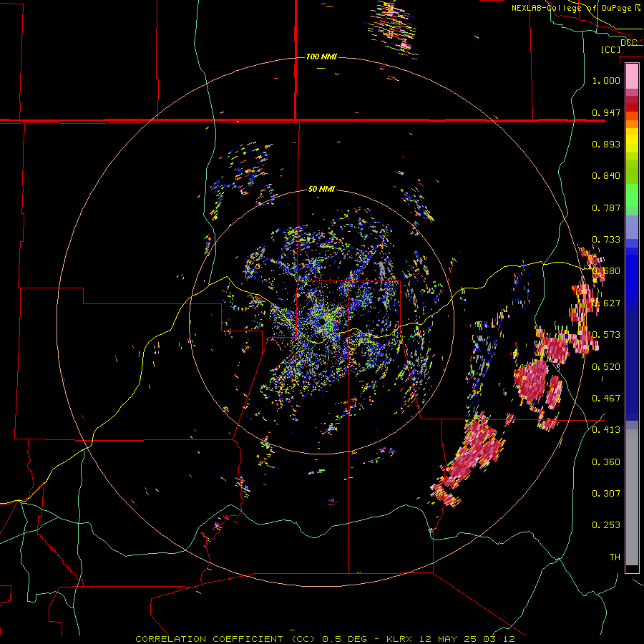This screenshot has height=644, width=644.
Task: Click the 0.360 legend value
Action: point(606,462)
